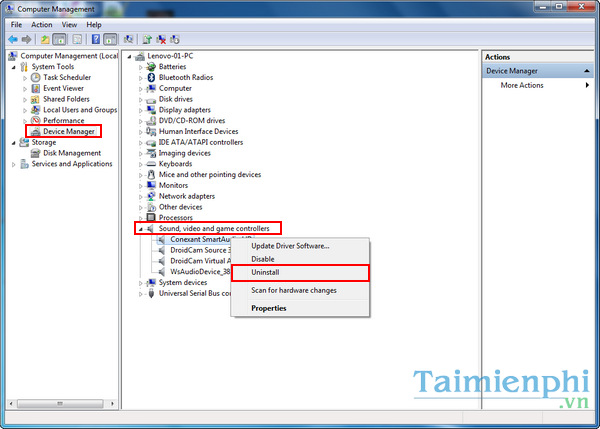Image resolution: width=600 pixels, height=429 pixels.
Task: Select the DroidCam Source 3 device
Action: 201,250
